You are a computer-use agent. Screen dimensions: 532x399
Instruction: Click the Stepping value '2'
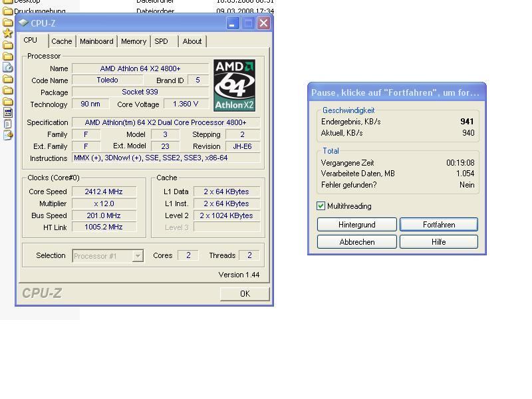(x=243, y=134)
